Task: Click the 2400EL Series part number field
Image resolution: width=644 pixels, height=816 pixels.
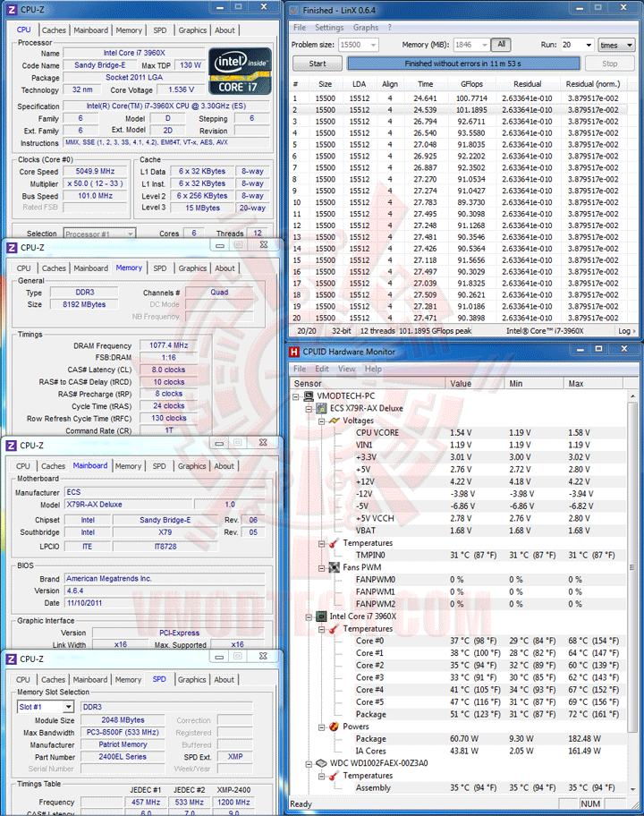Action: (x=123, y=757)
